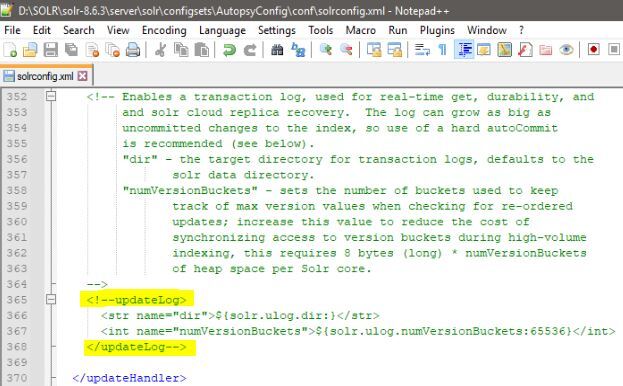Toggle the Monitoring eye icon
623x386 pixels.
point(566,50)
